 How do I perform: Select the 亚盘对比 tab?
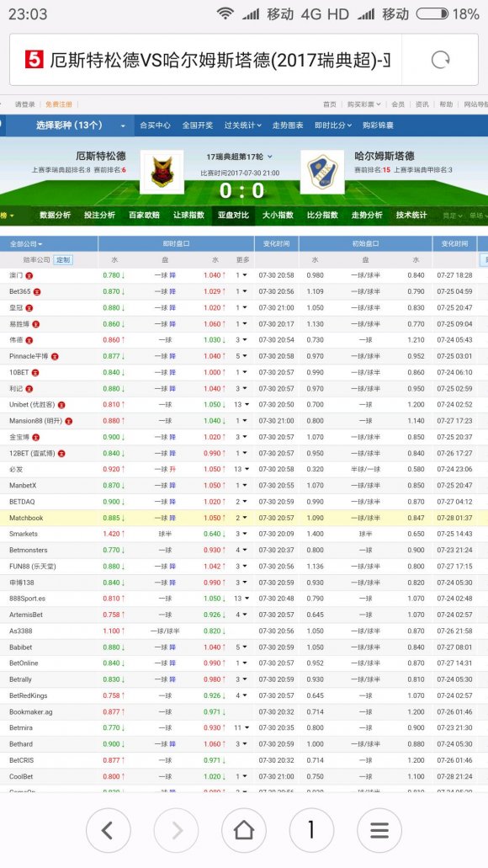click(x=233, y=215)
